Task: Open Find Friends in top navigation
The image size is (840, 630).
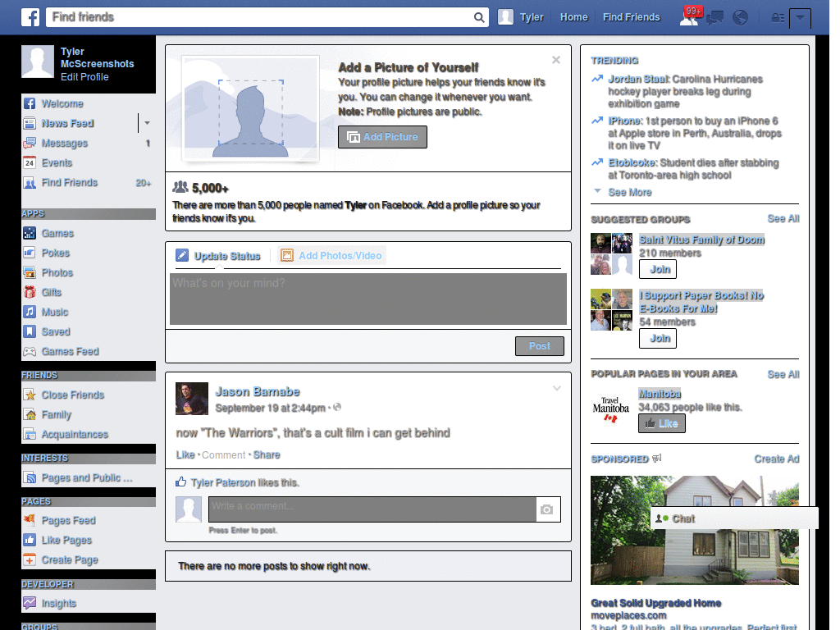Action: click(631, 17)
